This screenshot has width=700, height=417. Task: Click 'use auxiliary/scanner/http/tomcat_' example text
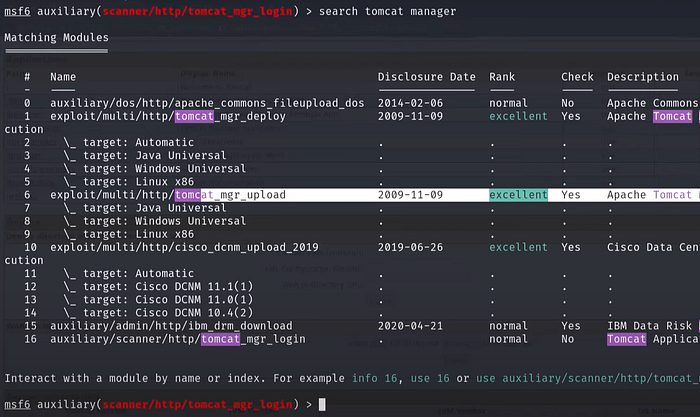(588, 378)
